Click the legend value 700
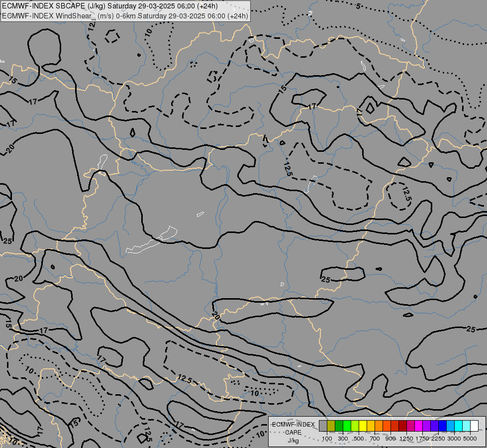This screenshot has height=448, width=487. pos(375,439)
